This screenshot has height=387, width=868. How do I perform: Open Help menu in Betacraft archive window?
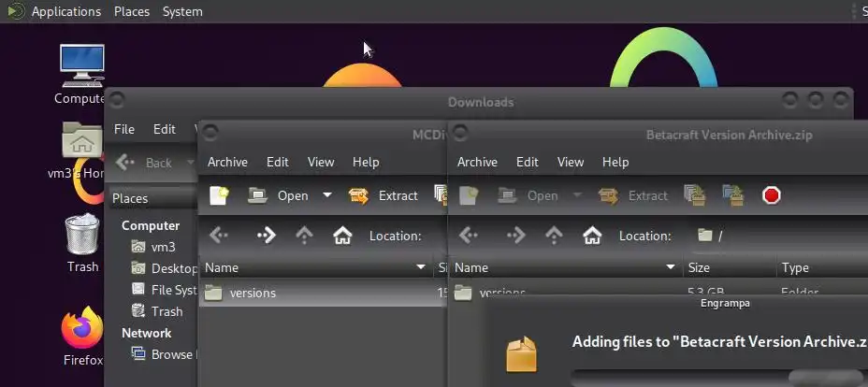(x=615, y=162)
